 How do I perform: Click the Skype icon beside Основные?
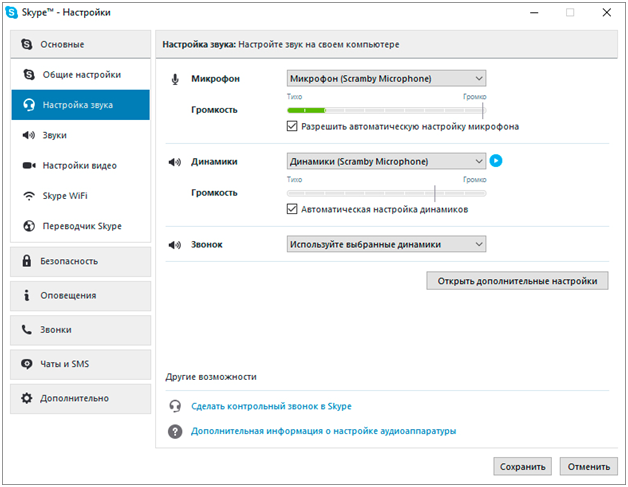tap(26, 44)
